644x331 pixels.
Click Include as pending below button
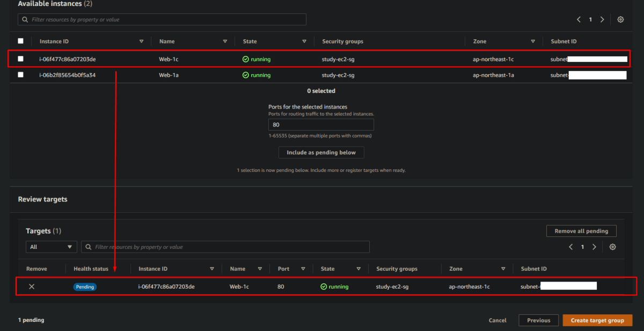pyautogui.click(x=321, y=153)
